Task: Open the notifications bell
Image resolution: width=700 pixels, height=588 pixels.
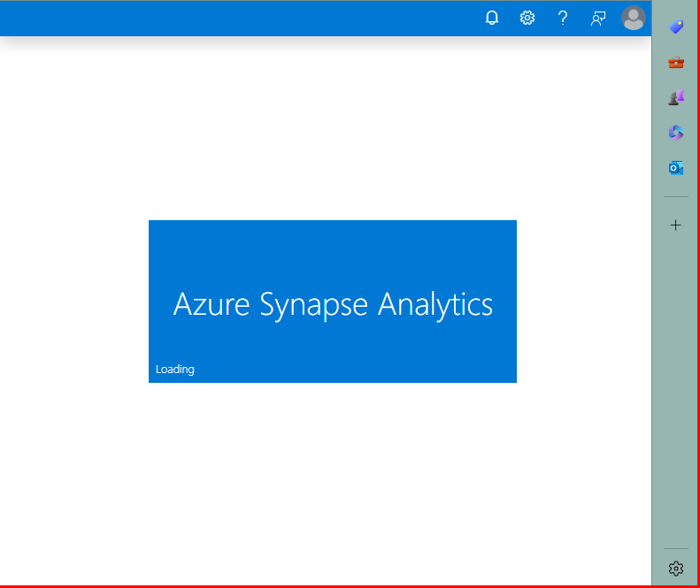Action: [491, 18]
